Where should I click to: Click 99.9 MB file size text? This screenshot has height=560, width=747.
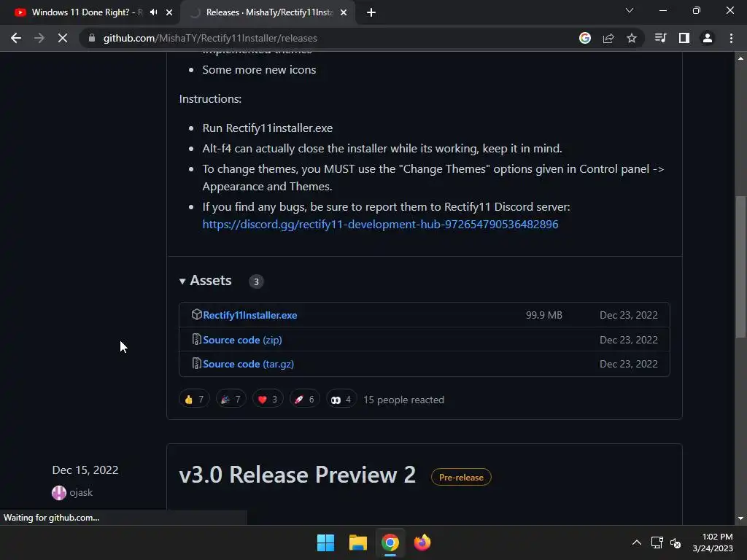pyautogui.click(x=543, y=315)
